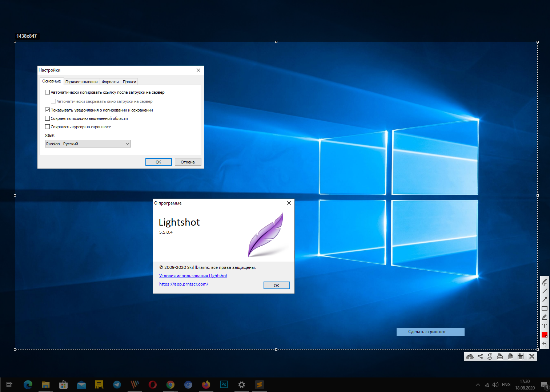Select the Rectangle drawing tool

click(545, 308)
